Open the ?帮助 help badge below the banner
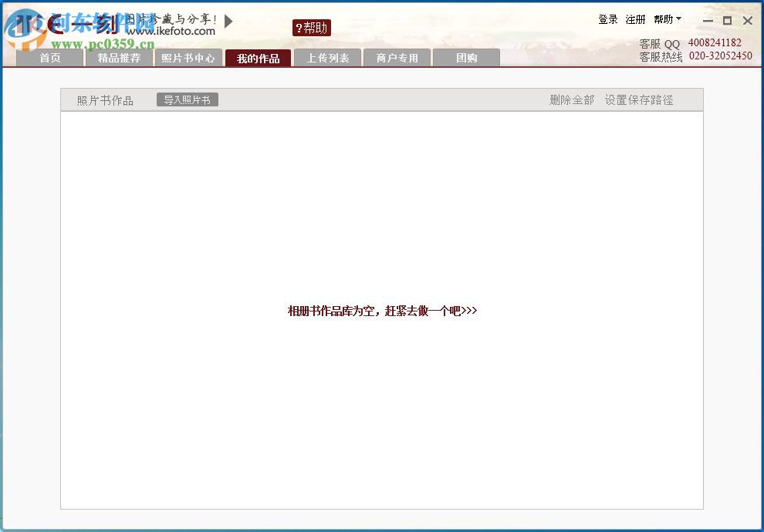The image size is (764, 532). point(312,27)
